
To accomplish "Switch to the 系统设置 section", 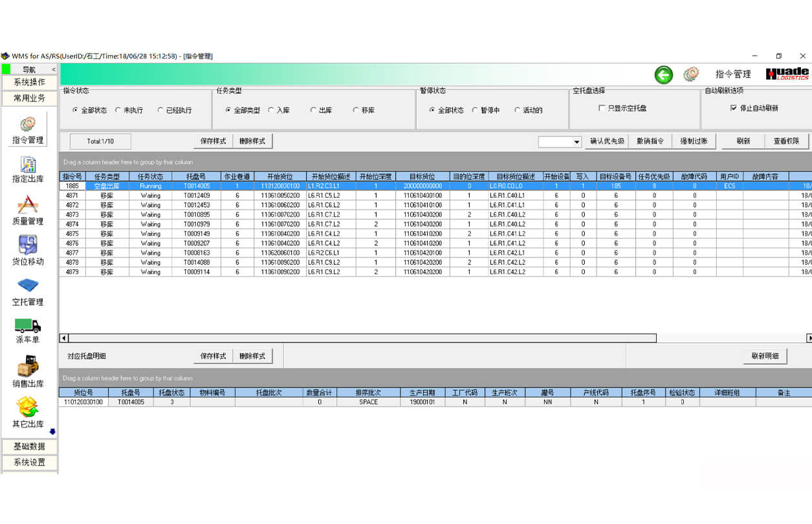I will 29,463.
